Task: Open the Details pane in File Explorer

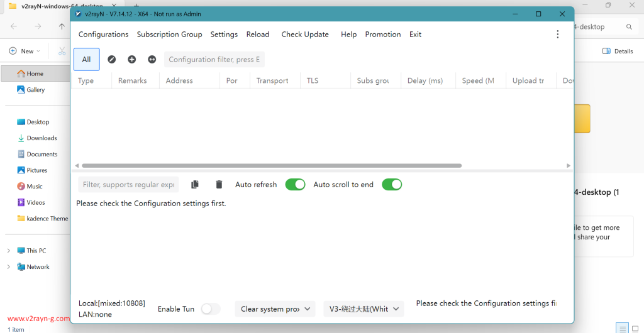Action: coord(618,52)
